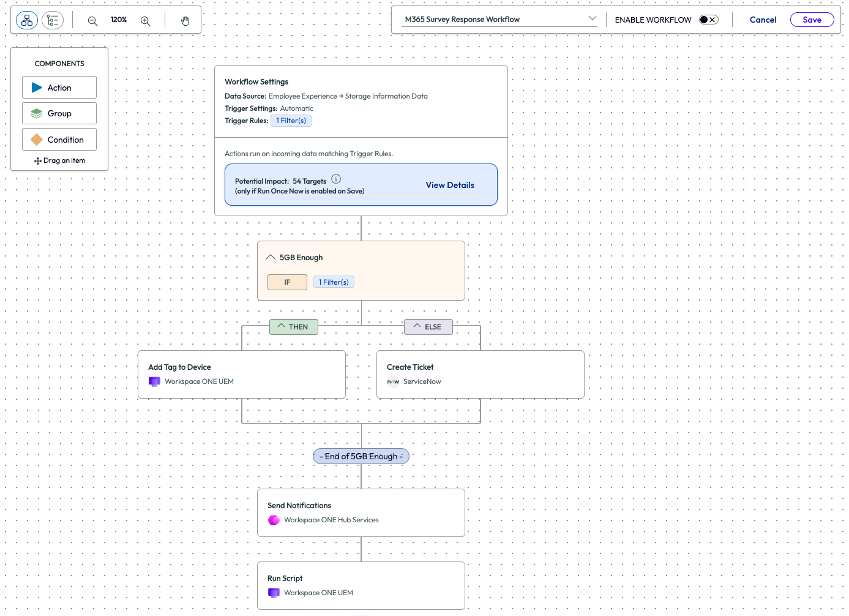Click the IF chip in 5GB Enough condition

pos(287,282)
